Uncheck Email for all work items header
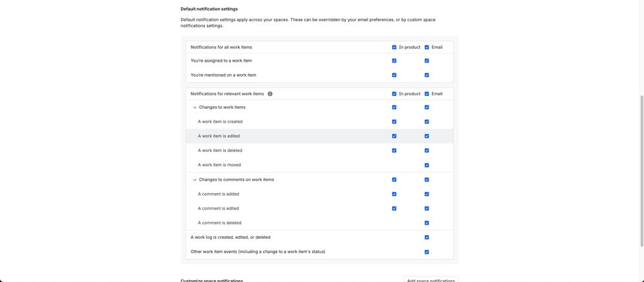The width and height of the screenshot is (644, 282). pyautogui.click(x=427, y=48)
